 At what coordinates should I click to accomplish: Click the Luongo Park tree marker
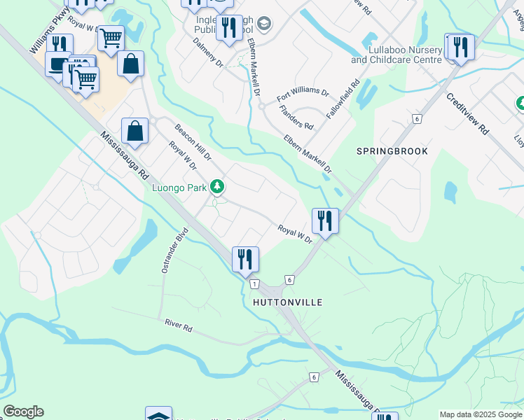(217, 186)
